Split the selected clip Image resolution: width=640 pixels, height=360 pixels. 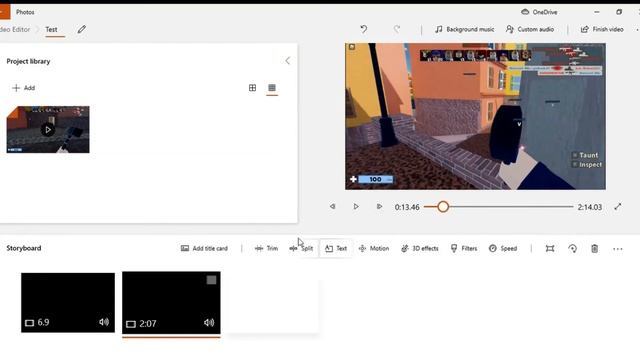click(x=301, y=248)
